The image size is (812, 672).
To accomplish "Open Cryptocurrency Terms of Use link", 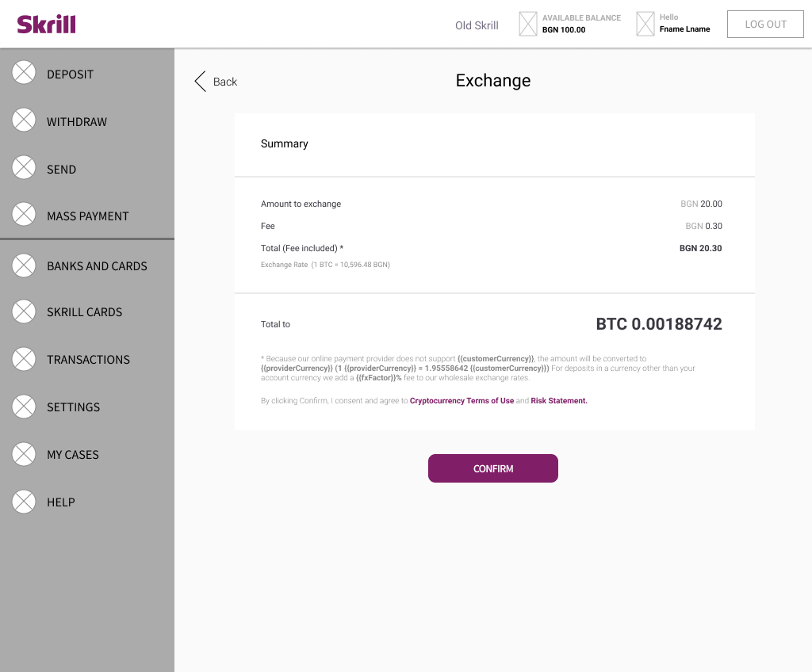I will [x=462, y=401].
